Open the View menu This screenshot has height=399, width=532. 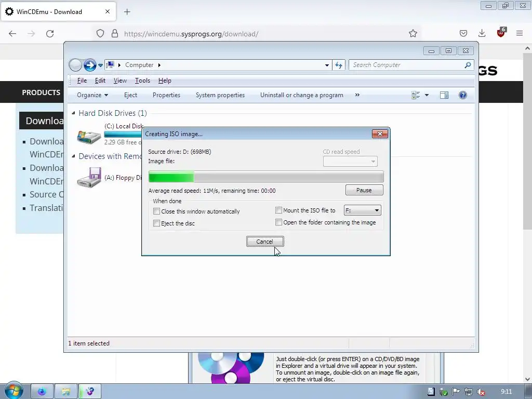pos(120,81)
